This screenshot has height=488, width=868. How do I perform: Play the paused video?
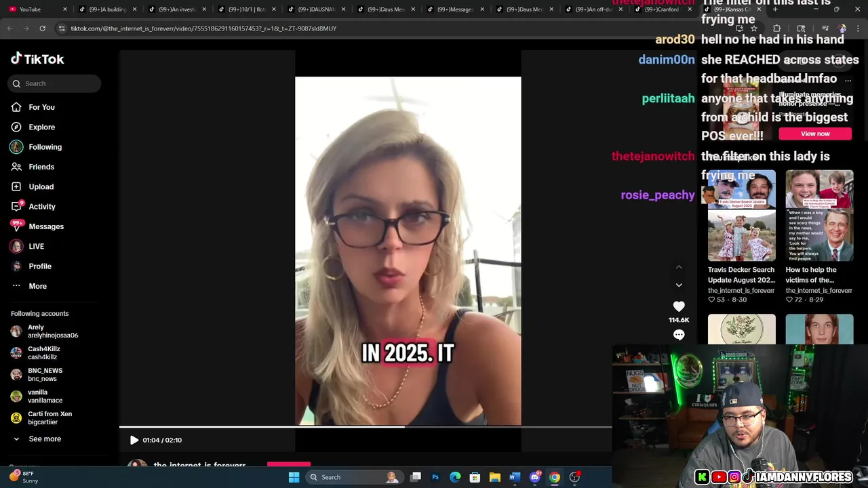coord(134,440)
